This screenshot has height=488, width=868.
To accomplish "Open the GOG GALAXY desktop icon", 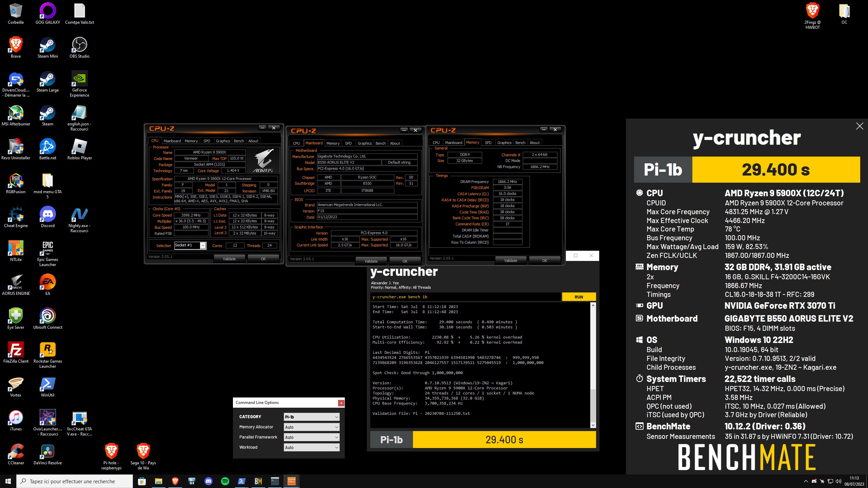I will [x=47, y=14].
